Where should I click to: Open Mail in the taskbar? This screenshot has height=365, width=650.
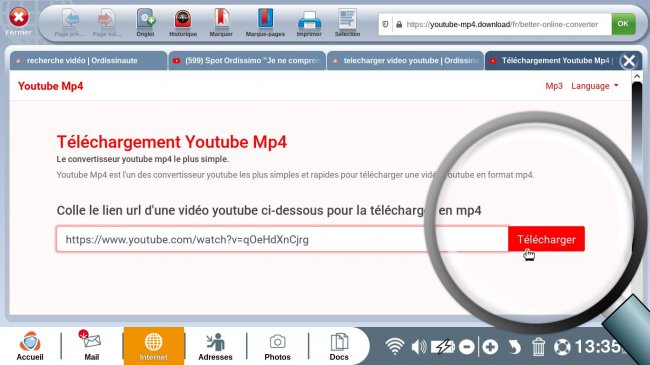[92, 346]
